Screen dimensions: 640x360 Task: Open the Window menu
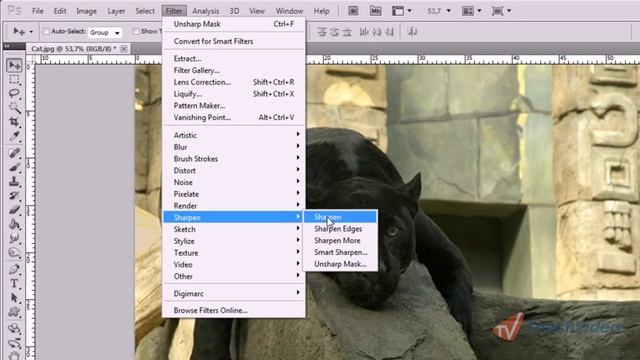tap(289, 11)
